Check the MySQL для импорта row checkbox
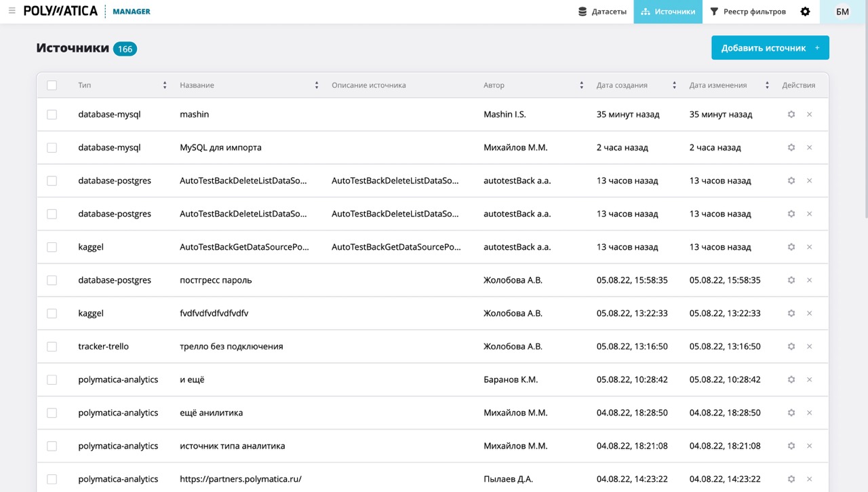This screenshot has width=868, height=492. pos(52,148)
